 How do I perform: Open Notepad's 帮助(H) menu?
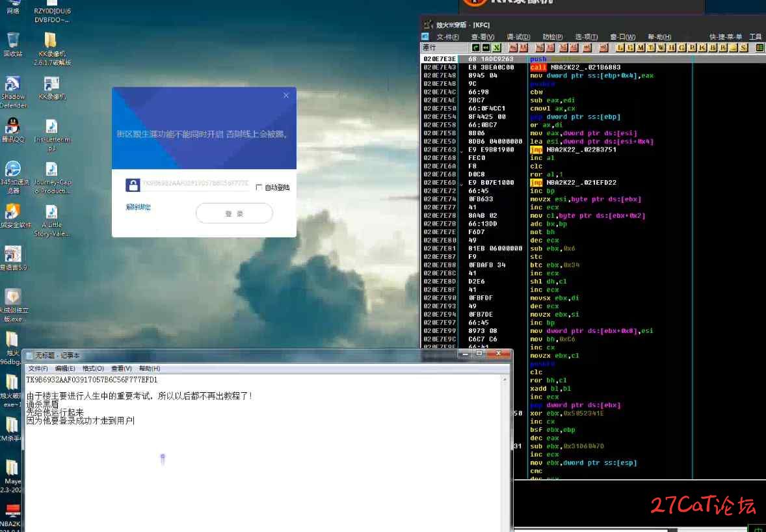(150, 368)
